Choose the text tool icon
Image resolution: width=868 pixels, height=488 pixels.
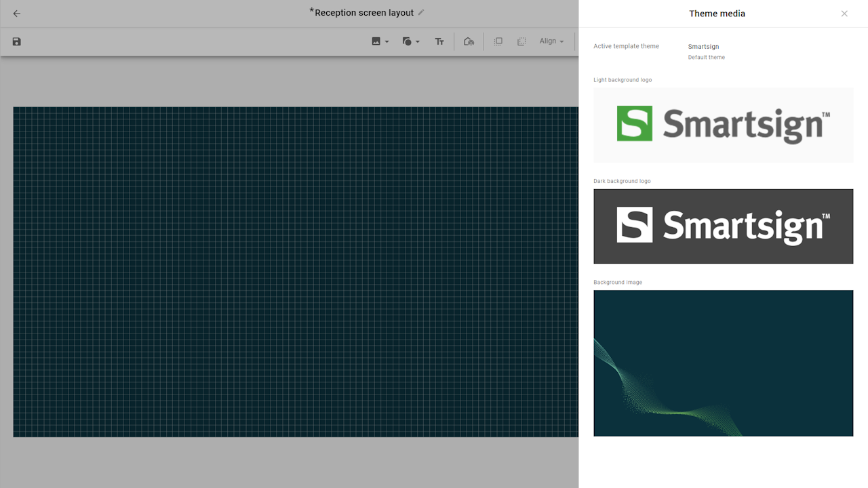[439, 41]
